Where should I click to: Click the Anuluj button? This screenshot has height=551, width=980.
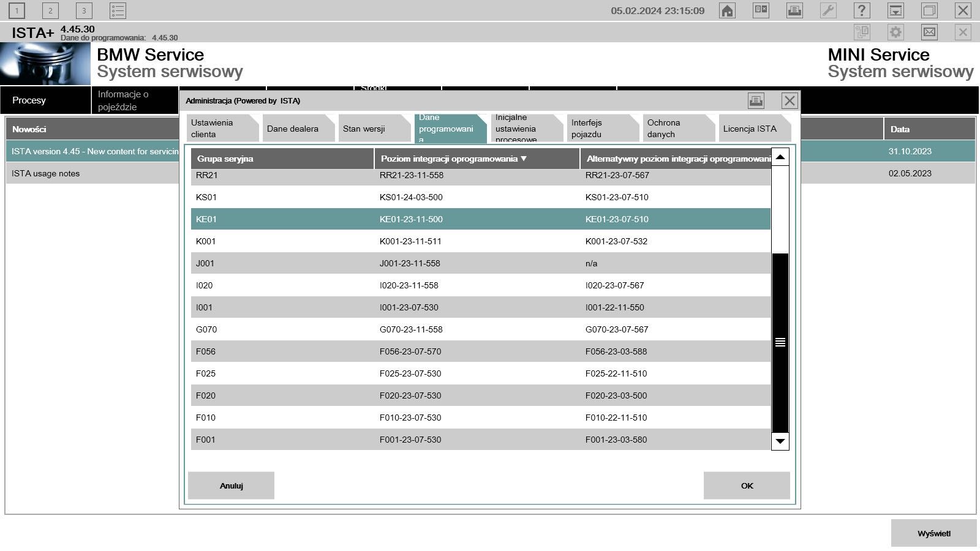[231, 485]
